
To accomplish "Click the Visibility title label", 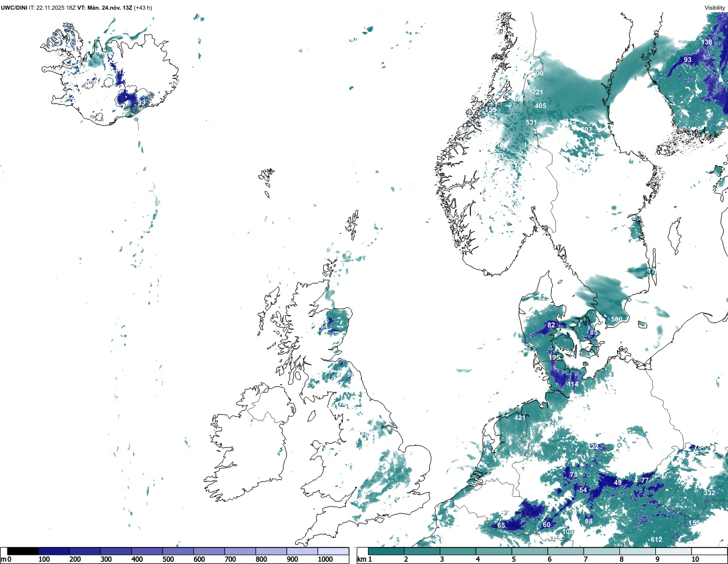I will 715,7.
